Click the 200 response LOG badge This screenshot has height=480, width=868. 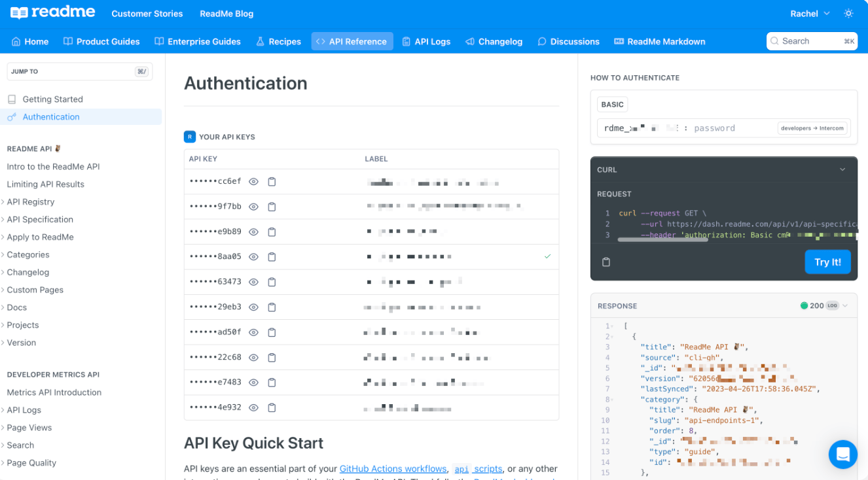832,305
